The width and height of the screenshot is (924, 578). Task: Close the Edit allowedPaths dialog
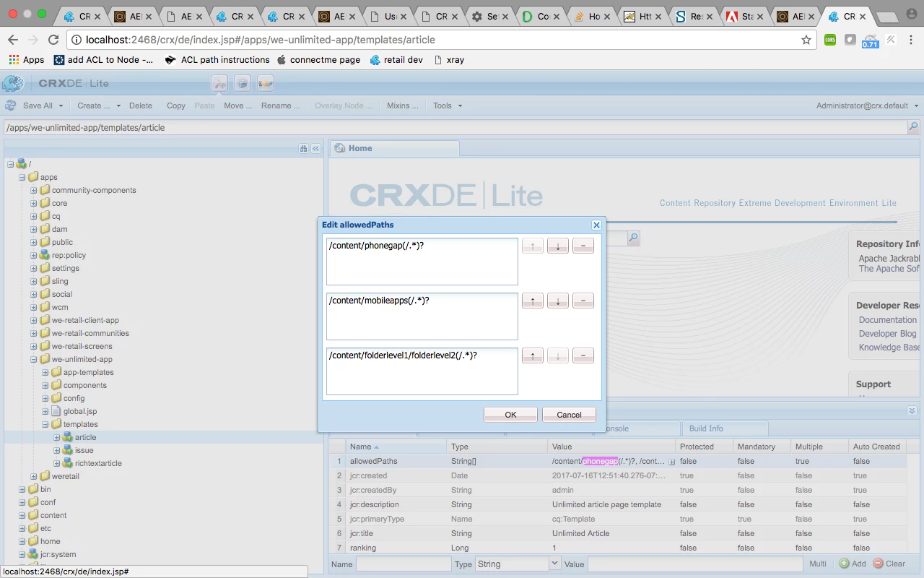point(596,225)
